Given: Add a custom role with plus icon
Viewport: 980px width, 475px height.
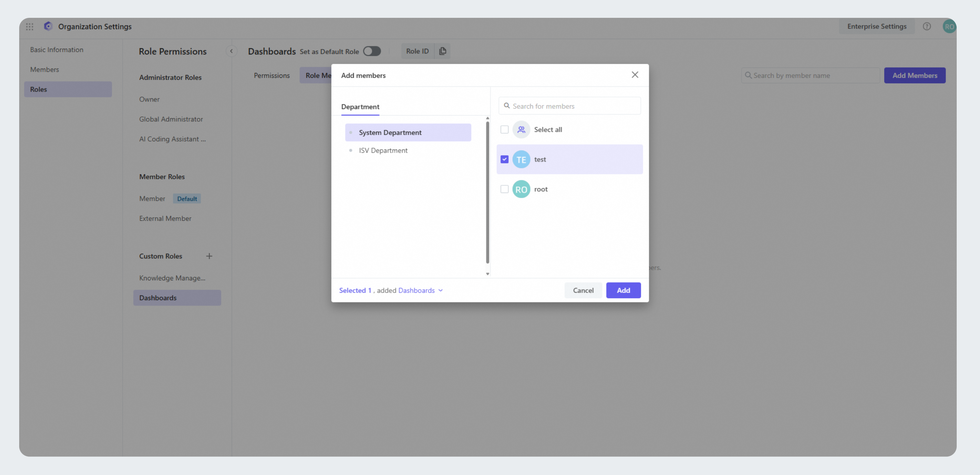Looking at the screenshot, I should click(x=209, y=256).
